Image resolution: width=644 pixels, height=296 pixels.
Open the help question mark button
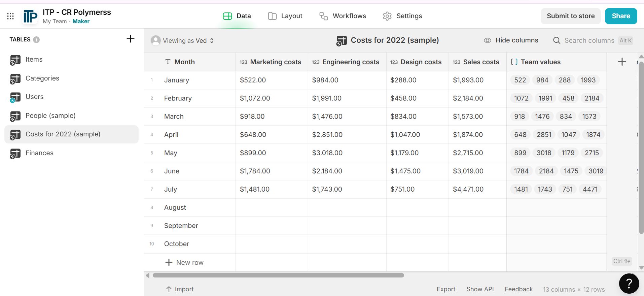629,284
